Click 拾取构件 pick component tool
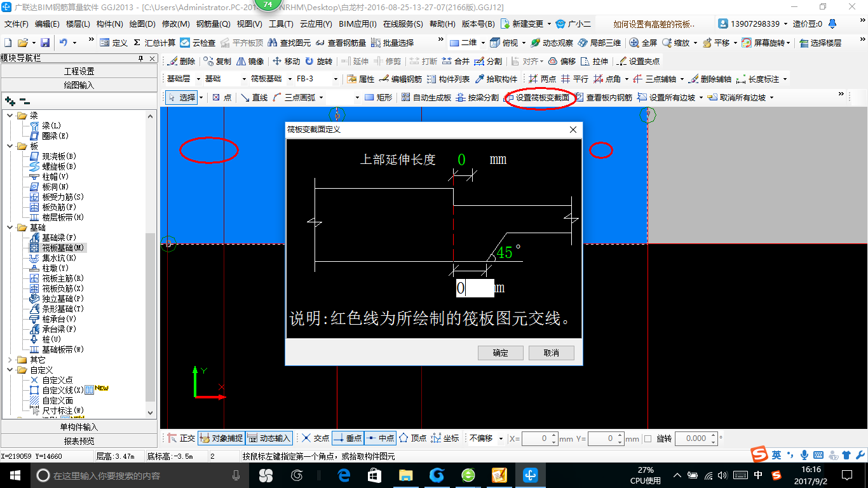This screenshot has height=488, width=868. coord(496,79)
